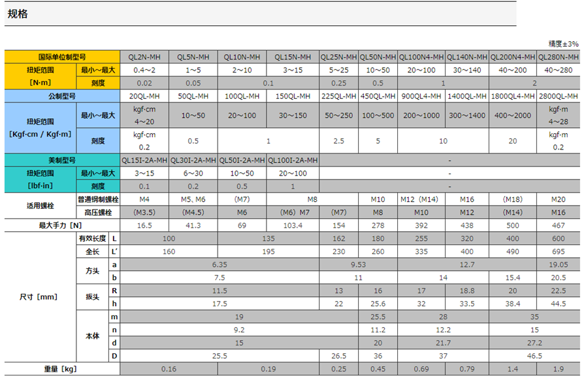The image size is (588, 380).
Task: Select the 本体 label
Action: tap(92, 336)
